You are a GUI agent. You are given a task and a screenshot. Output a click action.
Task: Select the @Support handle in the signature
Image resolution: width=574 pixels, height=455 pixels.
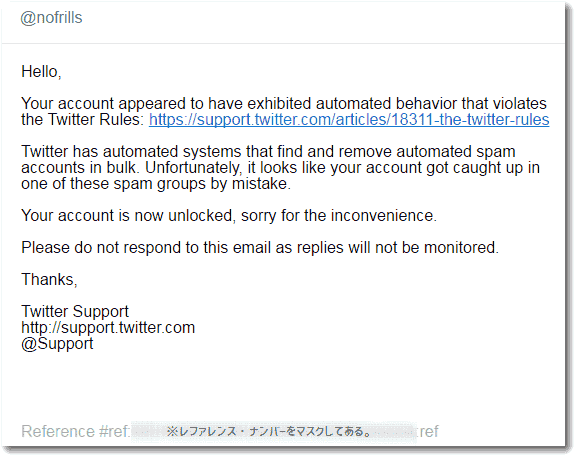pos(57,344)
